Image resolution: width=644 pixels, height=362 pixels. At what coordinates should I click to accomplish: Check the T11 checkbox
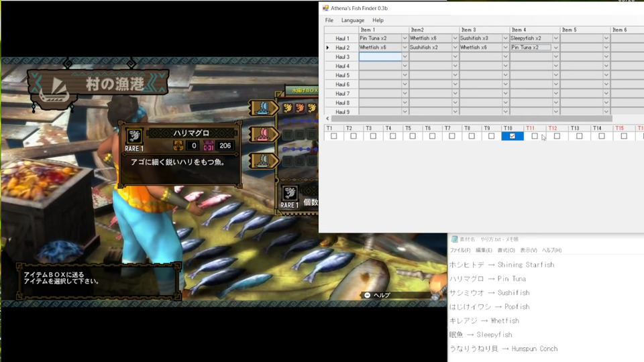pos(535,136)
